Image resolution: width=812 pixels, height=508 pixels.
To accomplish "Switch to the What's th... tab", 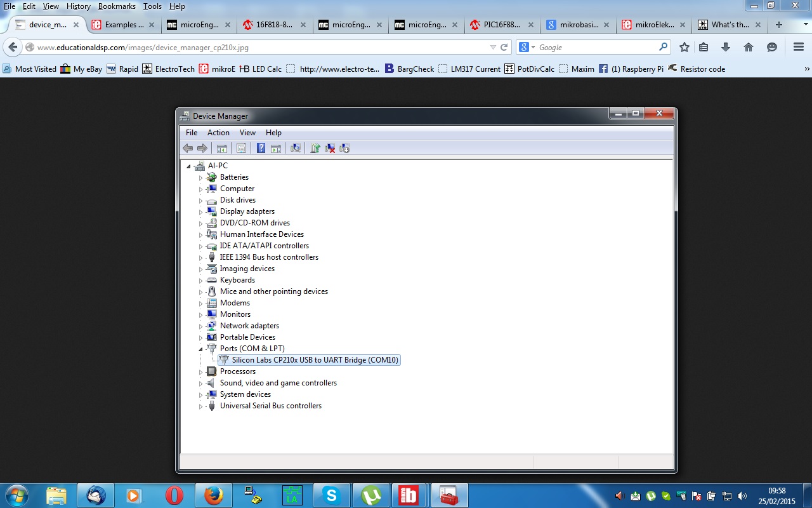I will pyautogui.click(x=730, y=25).
